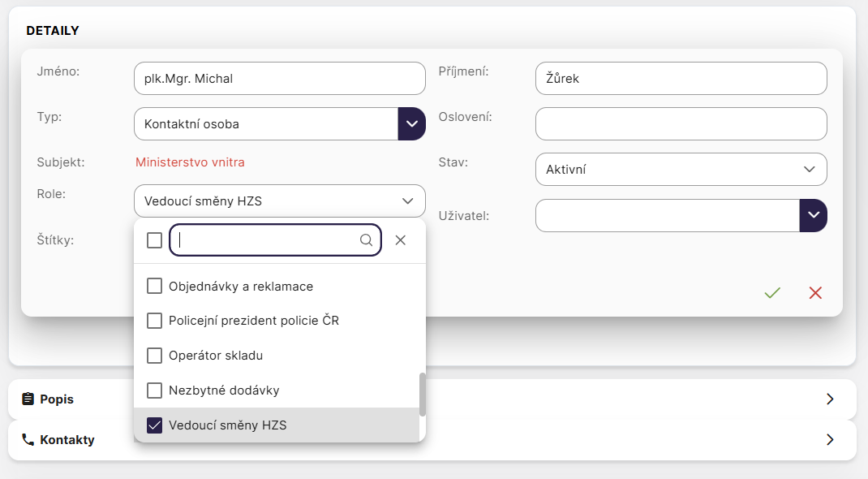This screenshot has width=868, height=479.
Task: Tick the Policejní prezident policie ČR checkbox
Action: coord(155,321)
